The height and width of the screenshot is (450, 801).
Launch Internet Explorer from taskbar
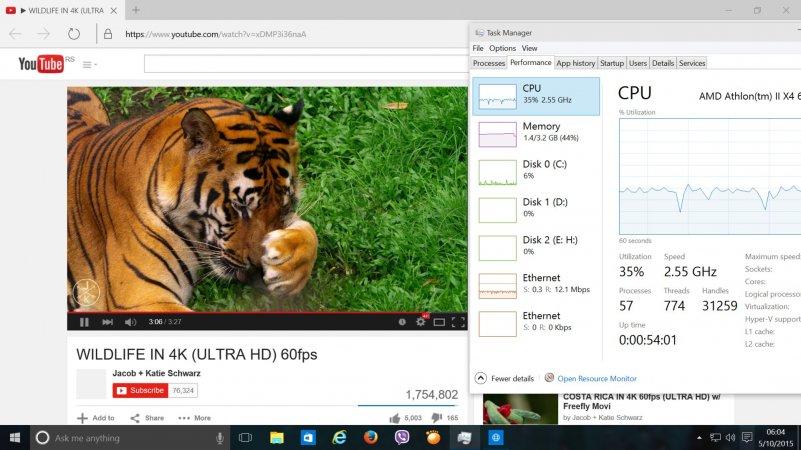tap(339, 438)
